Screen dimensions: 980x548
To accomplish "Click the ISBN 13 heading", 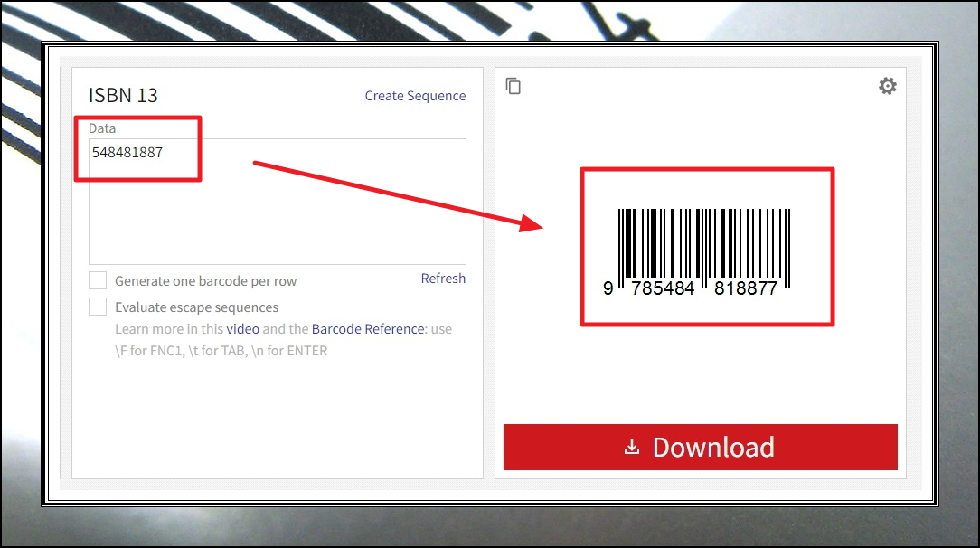I will click(123, 95).
